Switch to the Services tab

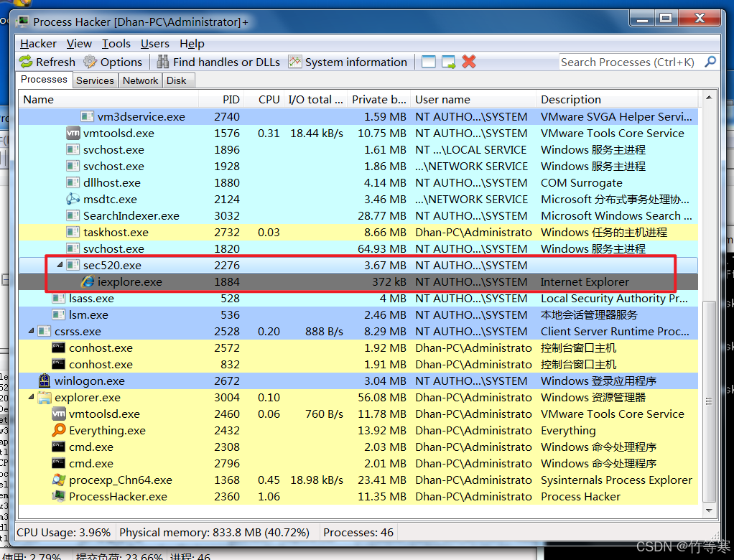tap(95, 80)
